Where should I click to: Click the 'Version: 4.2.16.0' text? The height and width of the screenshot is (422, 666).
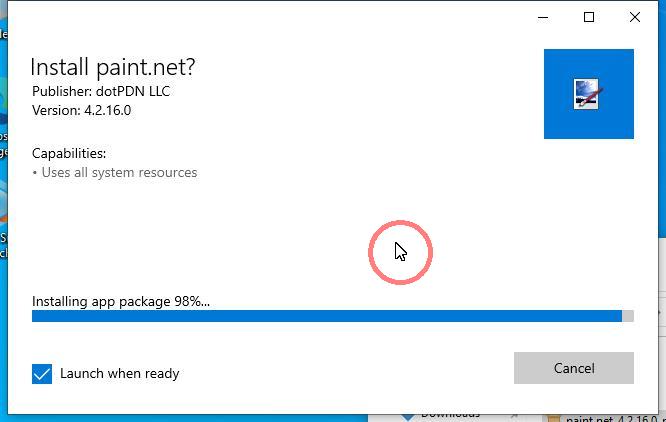(x=81, y=110)
